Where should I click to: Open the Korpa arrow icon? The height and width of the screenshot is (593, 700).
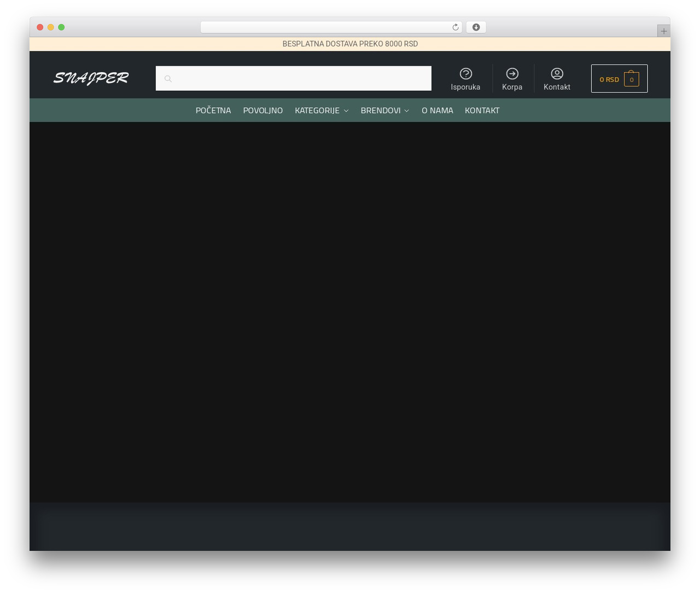[x=512, y=73]
